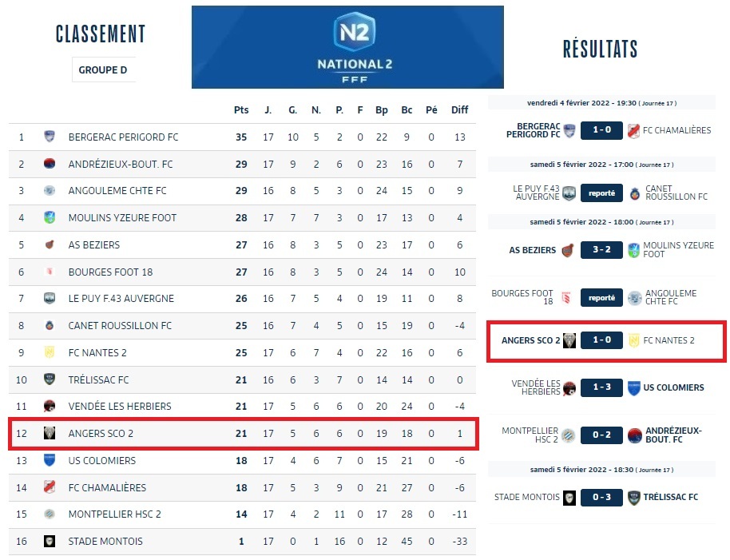Open the 1 - 0 Angers SCO 2 score
The width and height of the screenshot is (730, 560).
(601, 340)
